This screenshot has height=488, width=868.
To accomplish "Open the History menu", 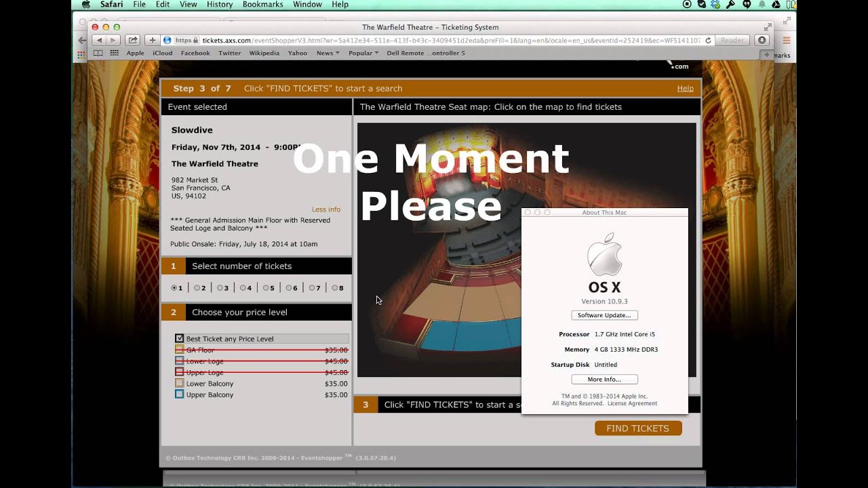I will pos(220,5).
